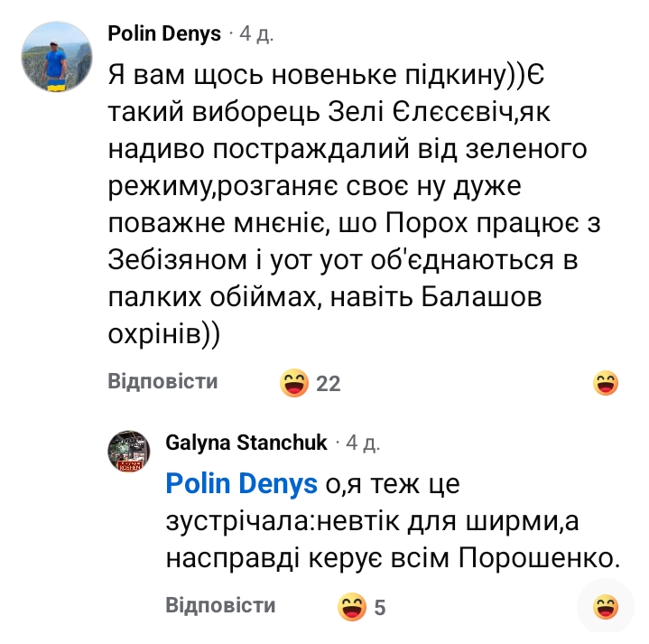The width and height of the screenshot is (649, 644).
Task: Tap the laughing react button on Polin Denys's comment
Action: (606, 383)
